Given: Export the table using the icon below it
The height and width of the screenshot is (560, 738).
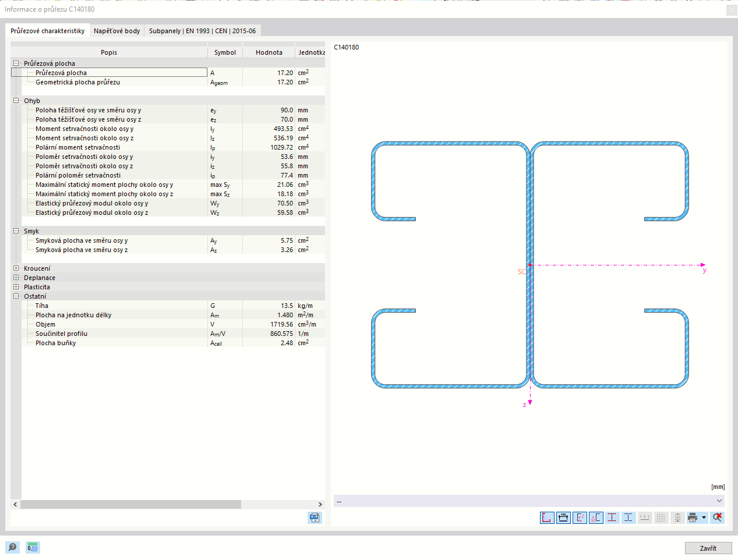Looking at the screenshot, I should [x=315, y=518].
